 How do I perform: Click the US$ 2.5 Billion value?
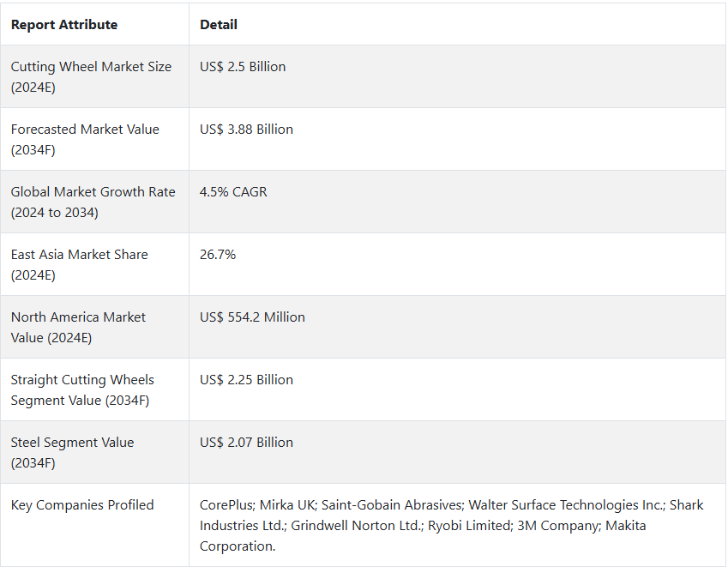(x=243, y=67)
